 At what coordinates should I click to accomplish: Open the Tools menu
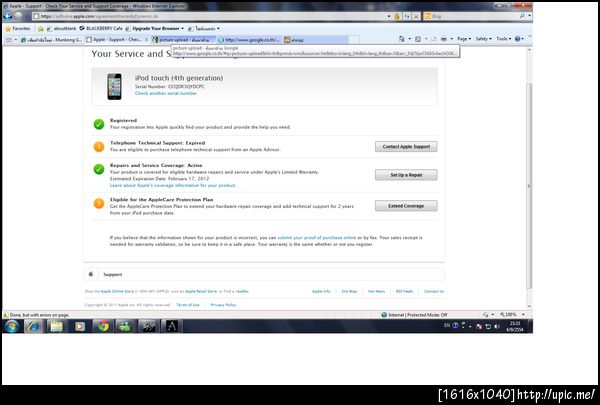tap(504, 39)
